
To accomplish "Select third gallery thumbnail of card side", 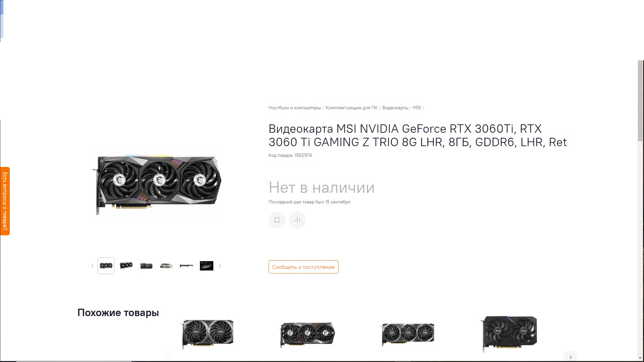I will click(146, 266).
